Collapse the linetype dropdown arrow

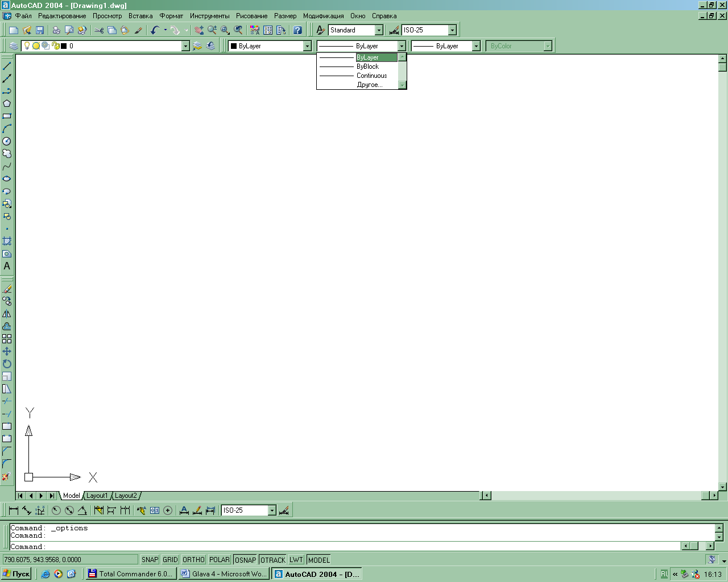coord(402,46)
